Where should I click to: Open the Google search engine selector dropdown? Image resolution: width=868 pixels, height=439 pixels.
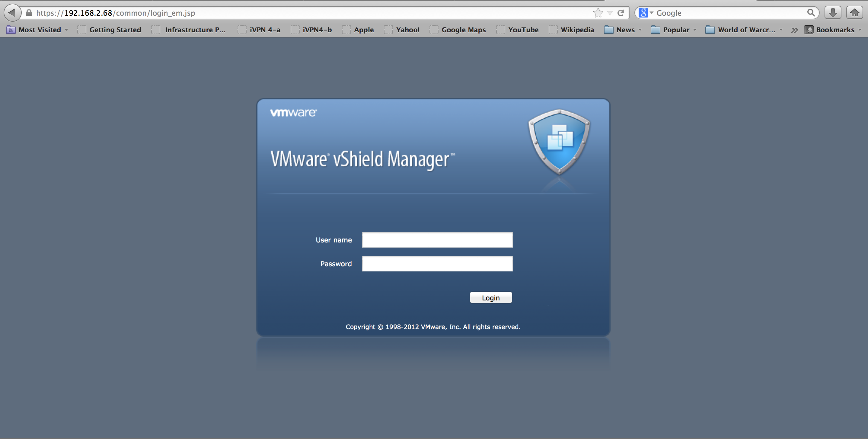(x=646, y=13)
